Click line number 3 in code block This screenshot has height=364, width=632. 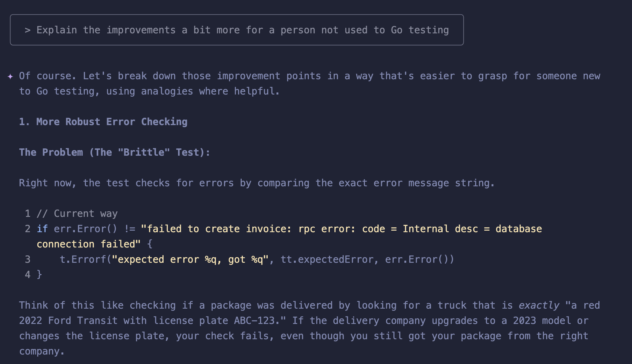pyautogui.click(x=28, y=259)
